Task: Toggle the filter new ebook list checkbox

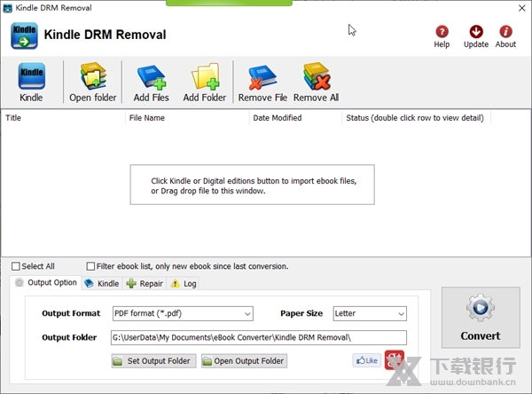Action: tap(90, 266)
